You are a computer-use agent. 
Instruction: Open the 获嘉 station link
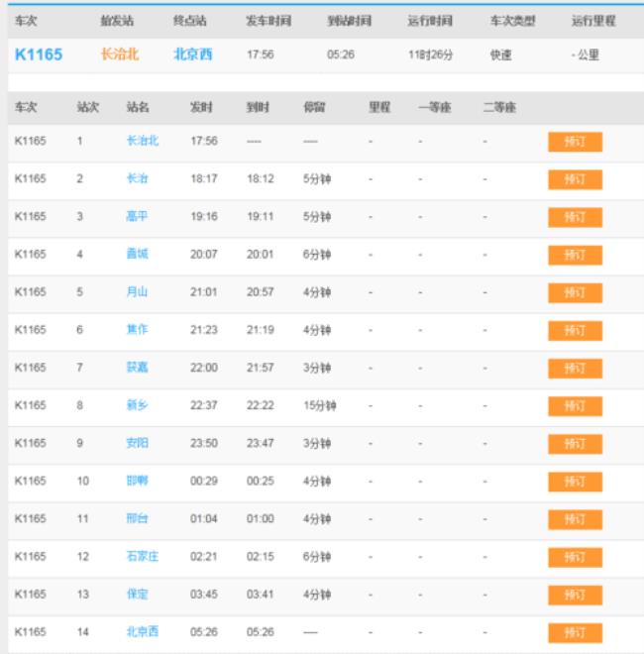pos(138,368)
